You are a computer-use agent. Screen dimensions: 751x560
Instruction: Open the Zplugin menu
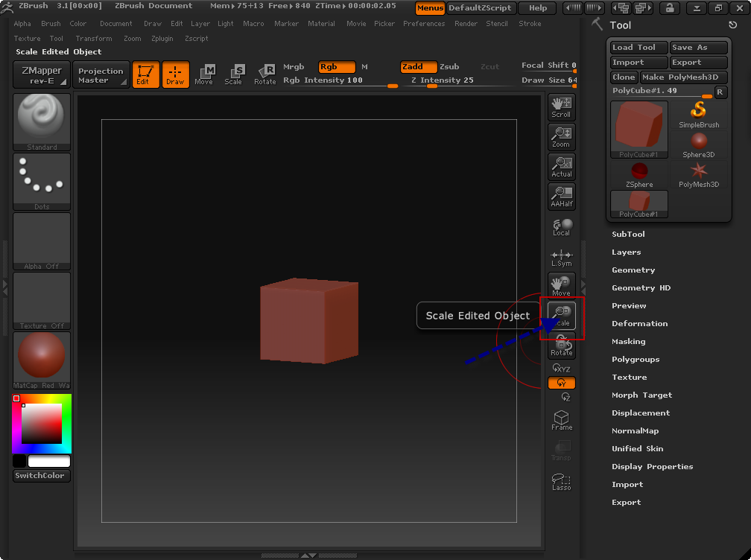pos(162,38)
